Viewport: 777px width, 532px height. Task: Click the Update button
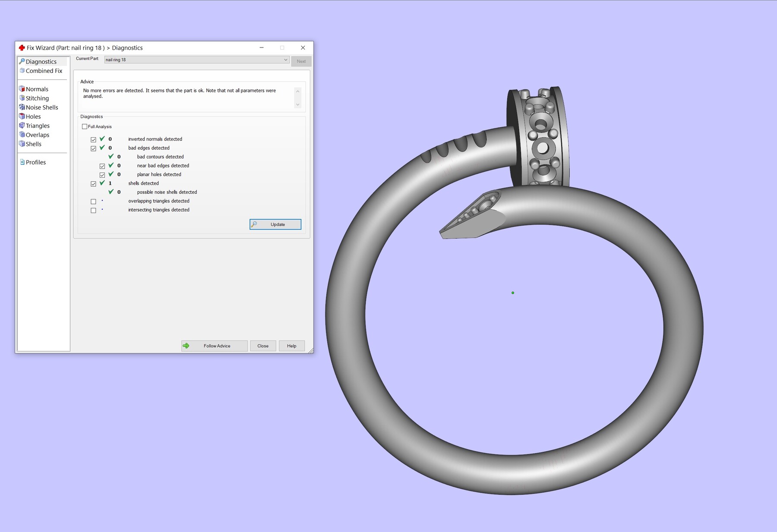click(x=275, y=224)
